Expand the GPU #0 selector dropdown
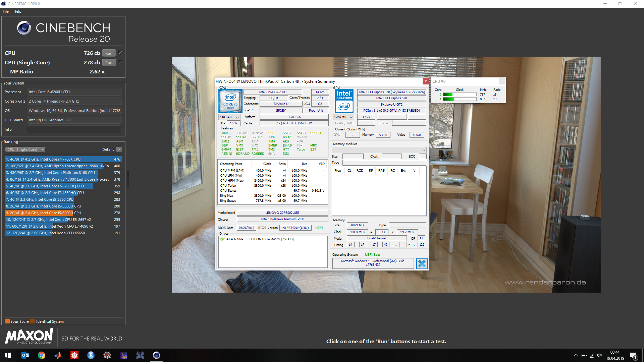Viewport: 644px width, 362px height. tap(344, 117)
